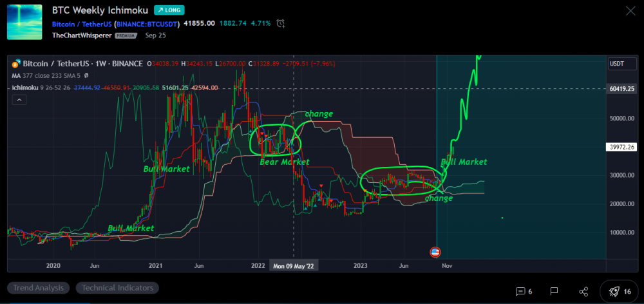Click the 30000.00 price scale label

pos(621,175)
